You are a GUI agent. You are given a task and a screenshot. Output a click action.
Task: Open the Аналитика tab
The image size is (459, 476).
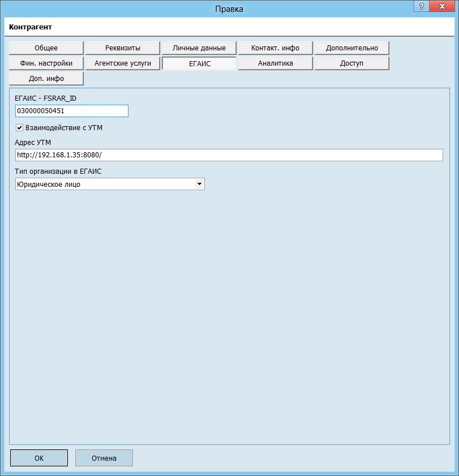click(275, 63)
